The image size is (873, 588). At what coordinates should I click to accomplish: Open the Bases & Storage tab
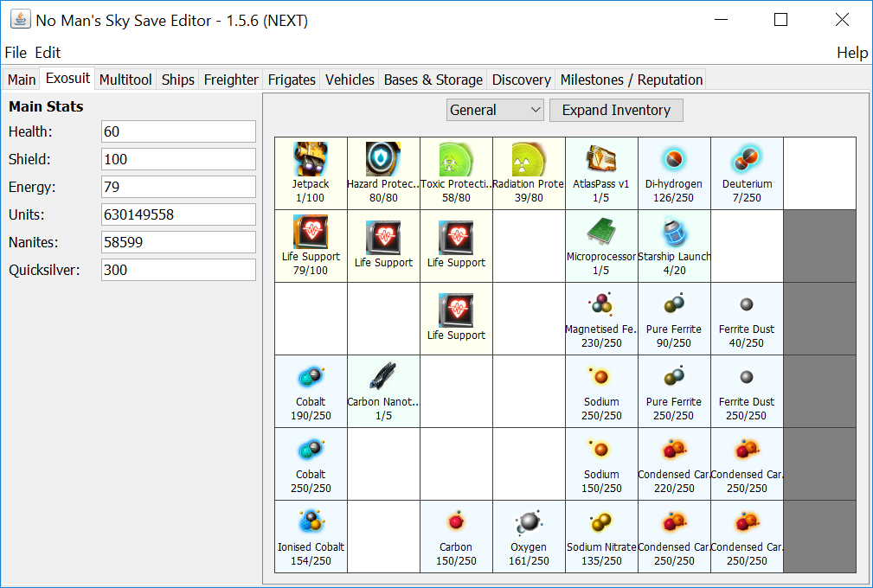coord(433,80)
